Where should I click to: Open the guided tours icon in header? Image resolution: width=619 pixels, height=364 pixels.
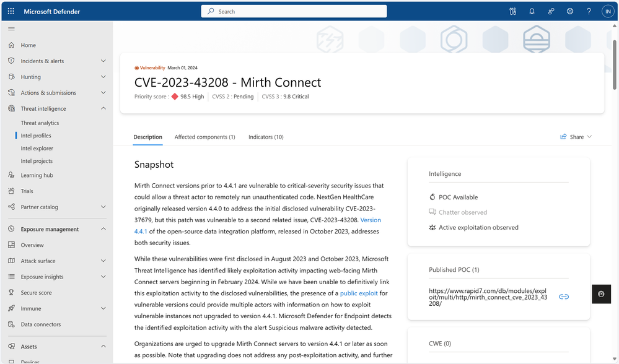coord(512,11)
